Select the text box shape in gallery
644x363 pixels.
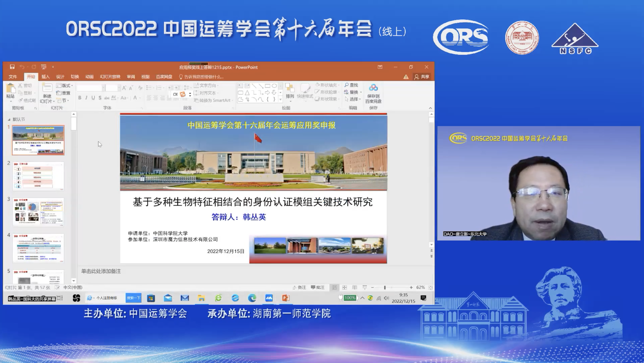240,86
